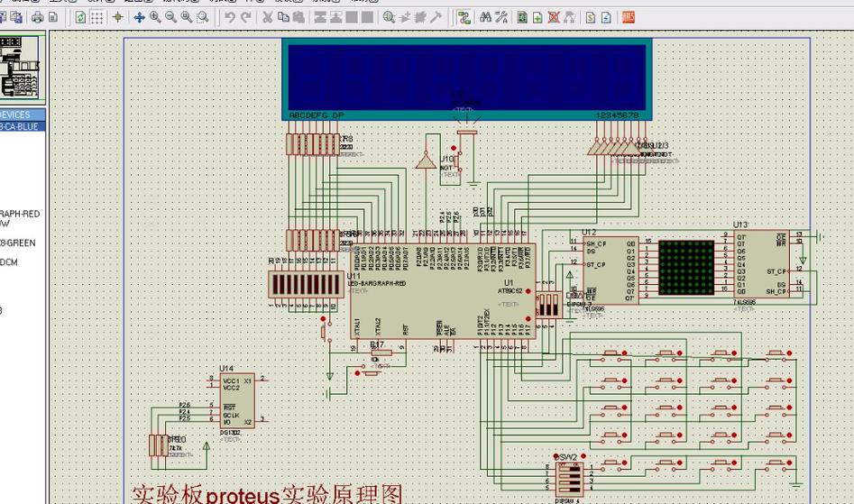Image resolution: width=854 pixels, height=504 pixels.
Task: Zoom in with the plus magnifier
Action: [x=155, y=17]
